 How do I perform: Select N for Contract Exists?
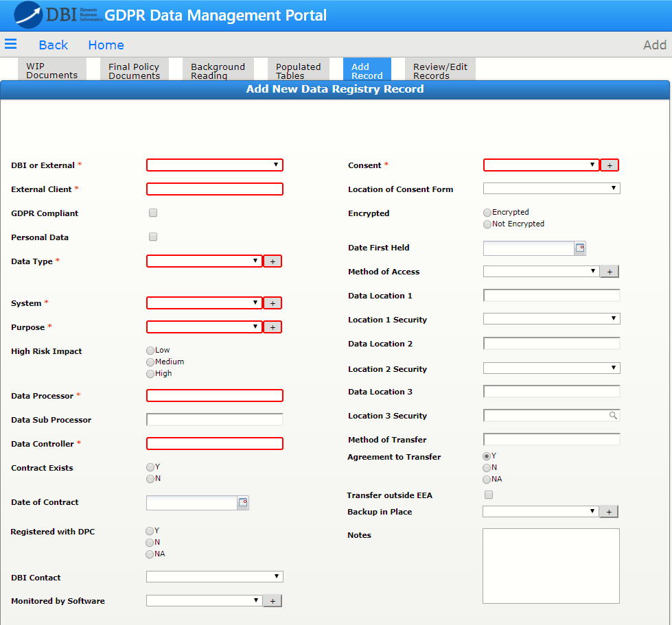pos(150,478)
